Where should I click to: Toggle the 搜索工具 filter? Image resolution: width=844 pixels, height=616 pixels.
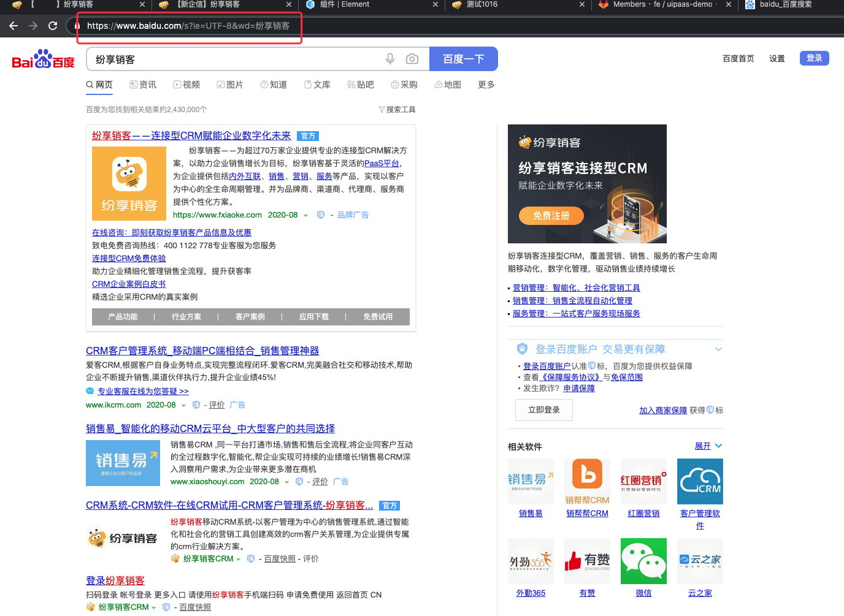(397, 108)
